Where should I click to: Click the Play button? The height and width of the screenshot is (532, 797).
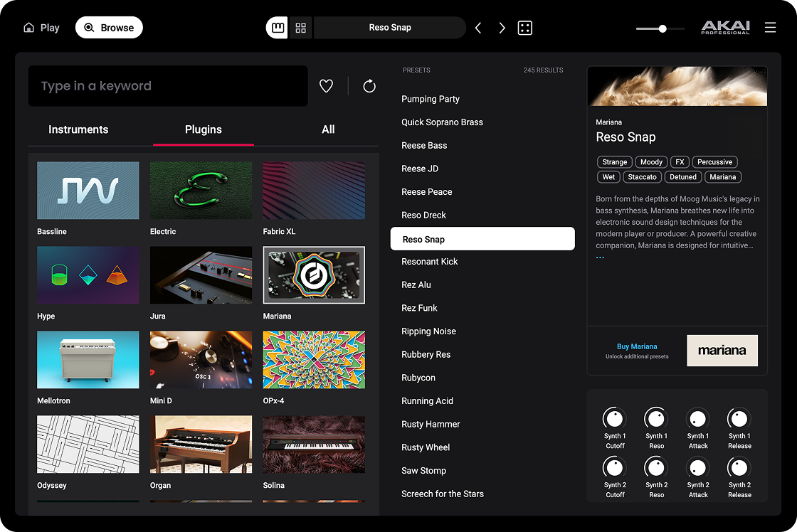(41, 28)
